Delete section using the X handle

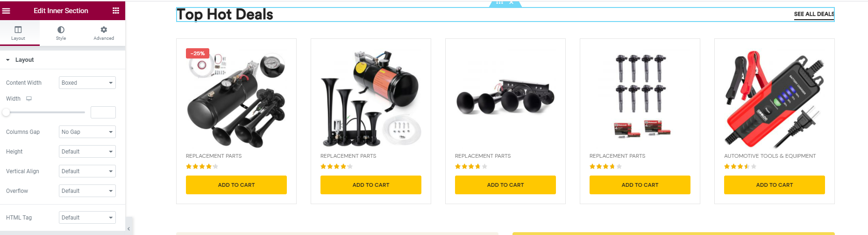click(x=511, y=2)
